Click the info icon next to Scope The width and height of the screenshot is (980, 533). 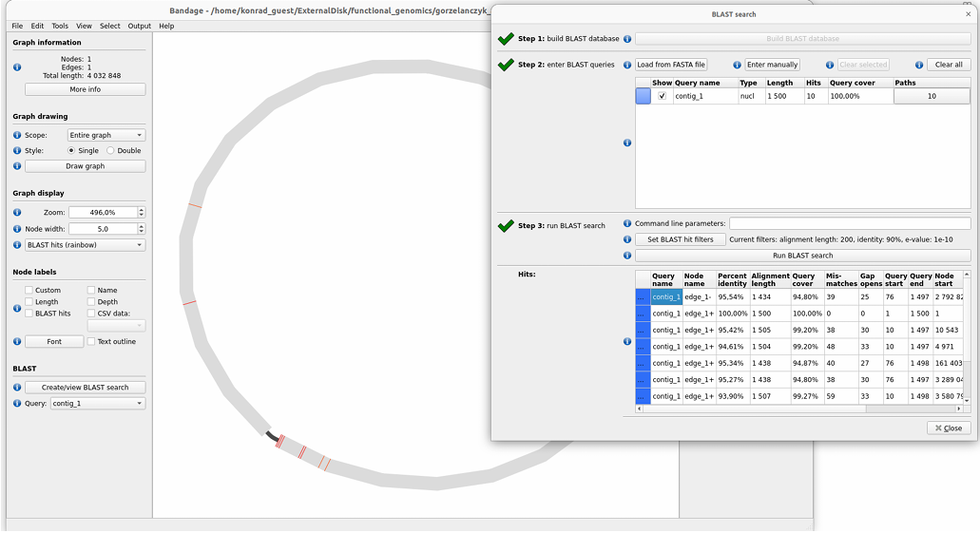point(17,135)
